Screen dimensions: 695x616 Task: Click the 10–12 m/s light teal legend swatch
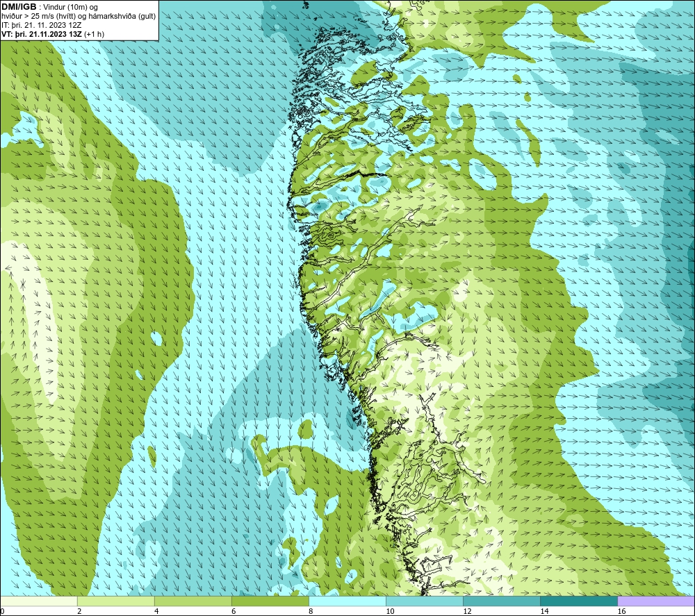tap(425, 601)
